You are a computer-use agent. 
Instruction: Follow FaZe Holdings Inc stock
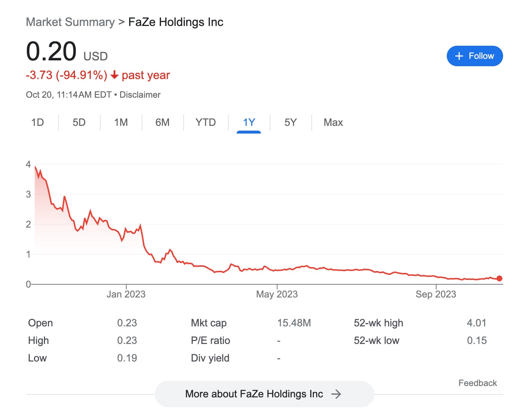pyautogui.click(x=475, y=56)
